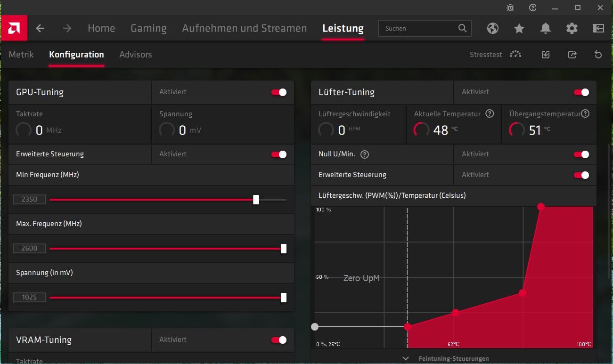The image size is (613, 364).
Task: Open the bug report icon
Action: pyautogui.click(x=510, y=8)
